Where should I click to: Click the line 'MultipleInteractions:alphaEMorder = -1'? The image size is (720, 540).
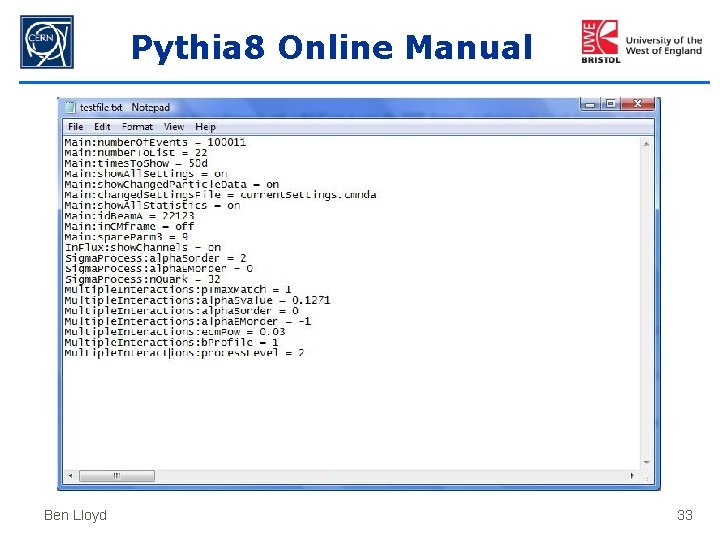click(188, 321)
